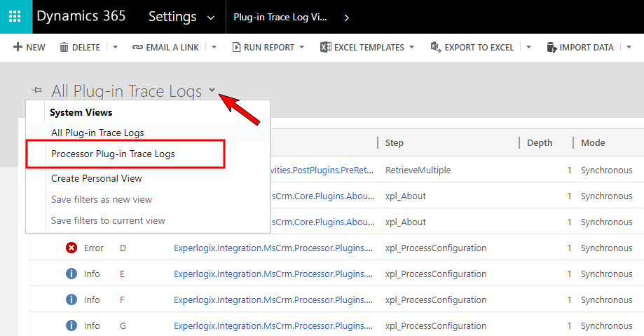644x336 pixels.
Task: Sort by the Step column header
Action: pyautogui.click(x=395, y=142)
